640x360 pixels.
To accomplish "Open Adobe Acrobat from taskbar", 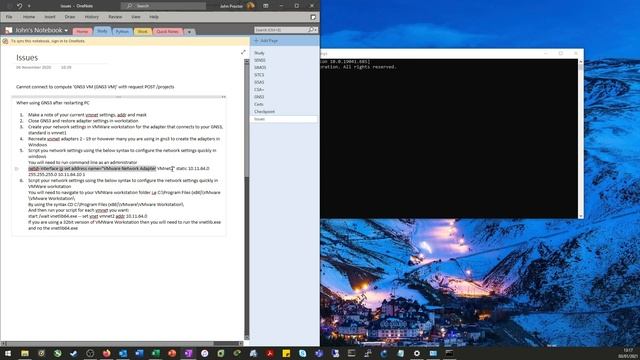I will 270,353.
